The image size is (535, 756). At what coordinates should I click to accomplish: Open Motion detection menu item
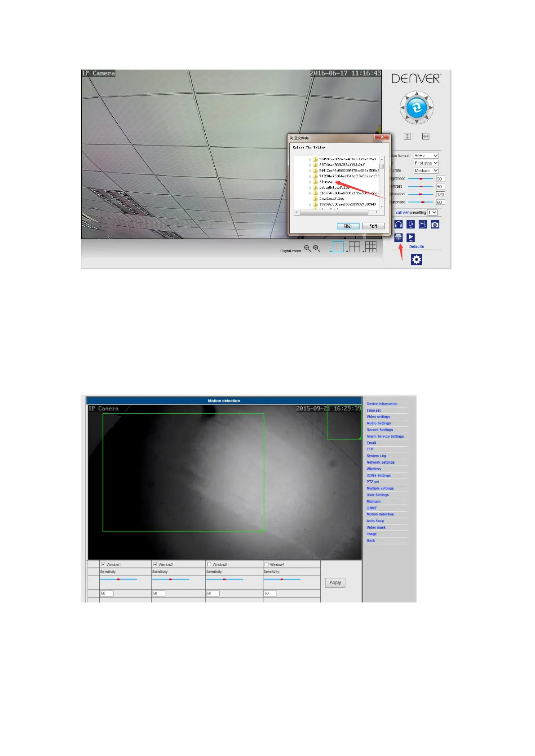380,514
